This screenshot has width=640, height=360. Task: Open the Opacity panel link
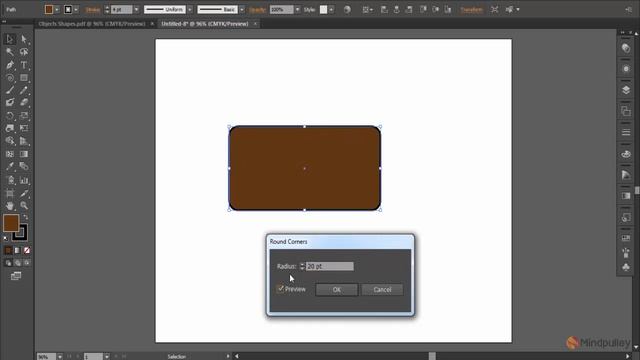(258, 9)
